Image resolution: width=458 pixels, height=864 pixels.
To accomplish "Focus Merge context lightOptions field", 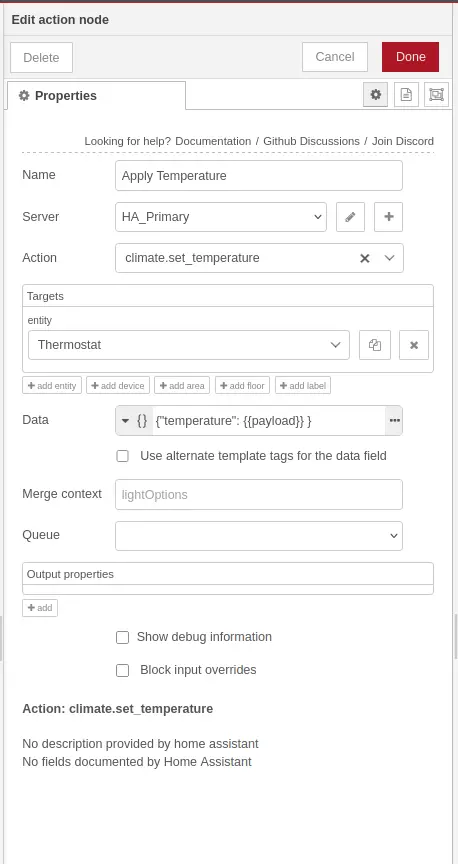I will point(259,494).
